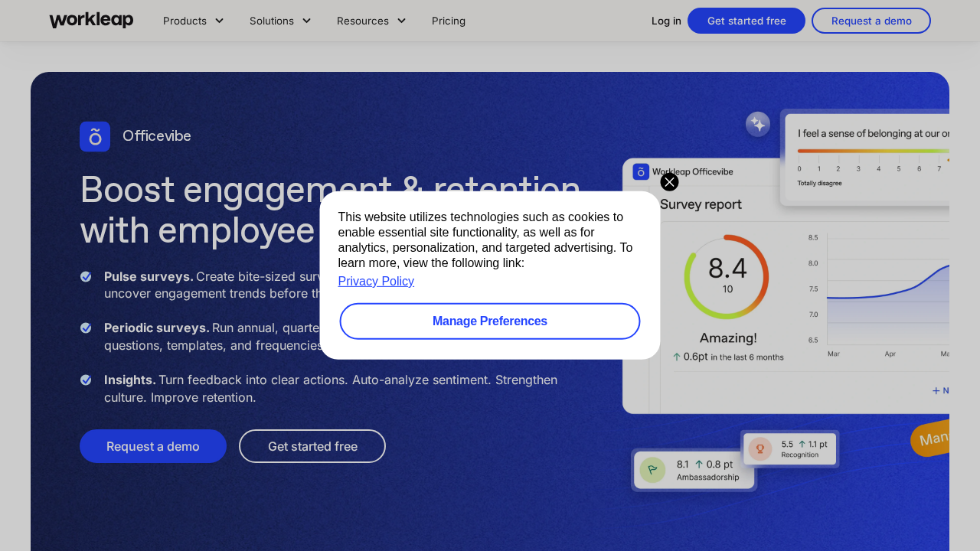Click Get started free in header
Screen dimensions: 980x551
[746, 21]
